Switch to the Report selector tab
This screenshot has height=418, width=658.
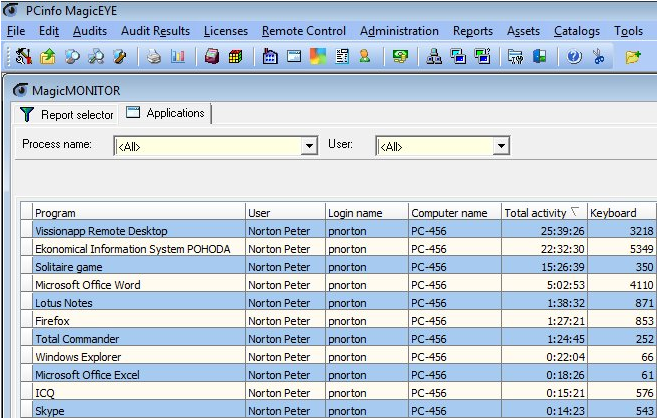(x=66, y=114)
